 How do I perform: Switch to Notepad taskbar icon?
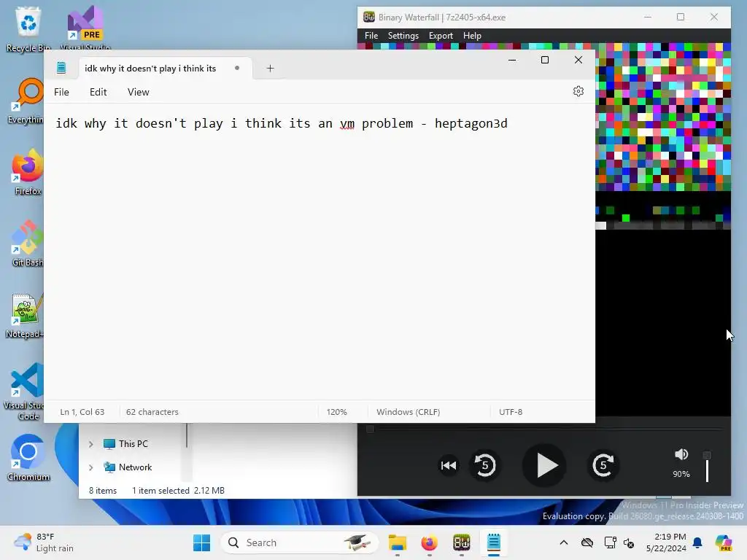click(494, 542)
